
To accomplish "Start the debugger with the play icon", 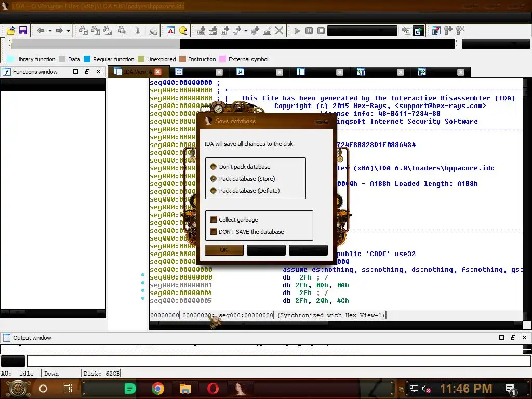I will (297, 31).
